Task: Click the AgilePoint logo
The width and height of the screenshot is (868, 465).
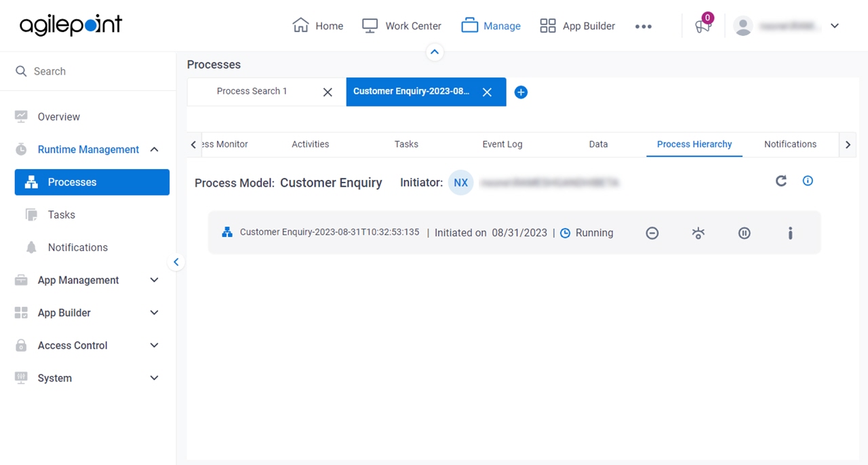Action: (71, 26)
